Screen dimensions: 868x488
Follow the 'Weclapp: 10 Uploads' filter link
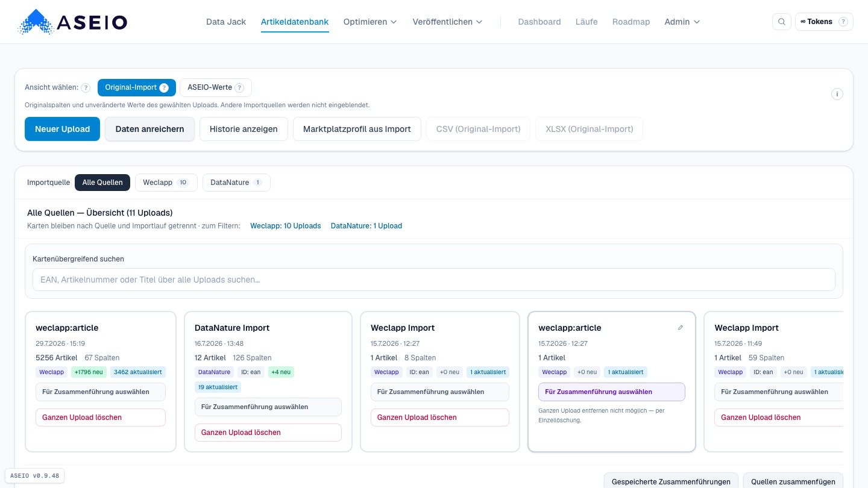(286, 226)
